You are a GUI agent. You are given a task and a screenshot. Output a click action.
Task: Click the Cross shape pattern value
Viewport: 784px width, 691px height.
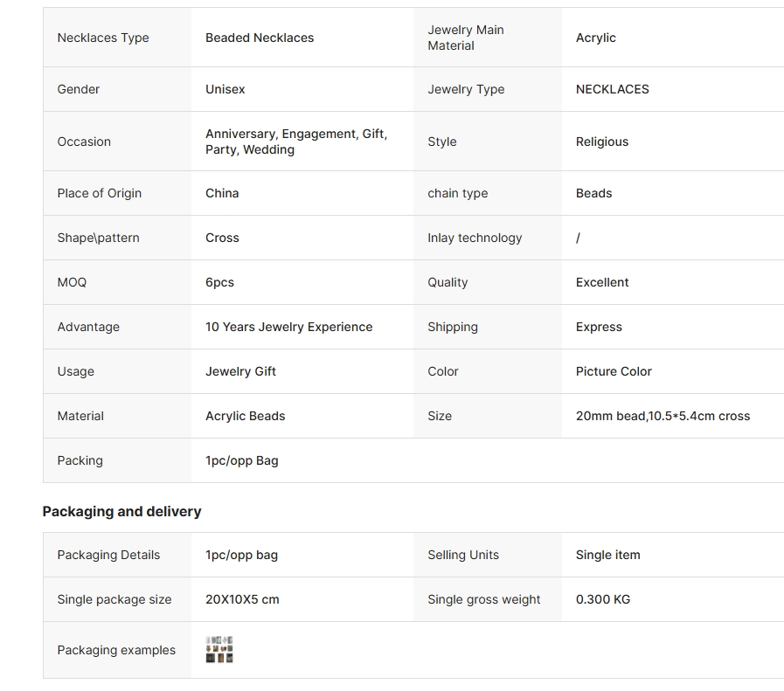point(222,238)
